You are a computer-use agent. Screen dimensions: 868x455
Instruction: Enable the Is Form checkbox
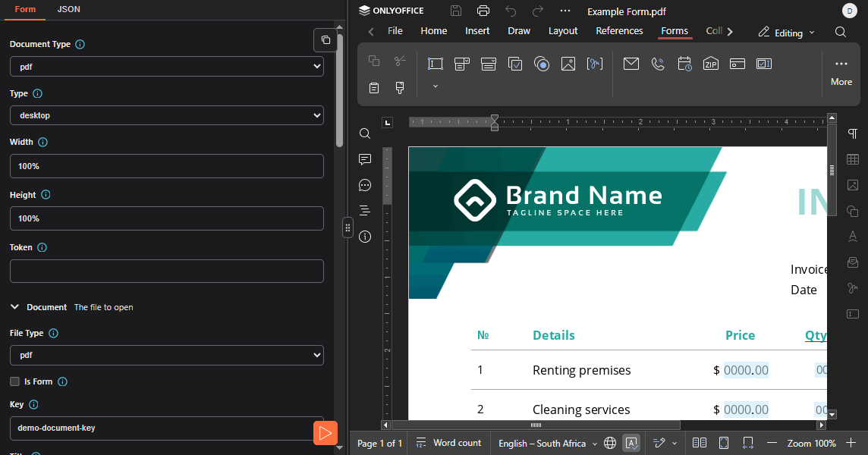(14, 381)
